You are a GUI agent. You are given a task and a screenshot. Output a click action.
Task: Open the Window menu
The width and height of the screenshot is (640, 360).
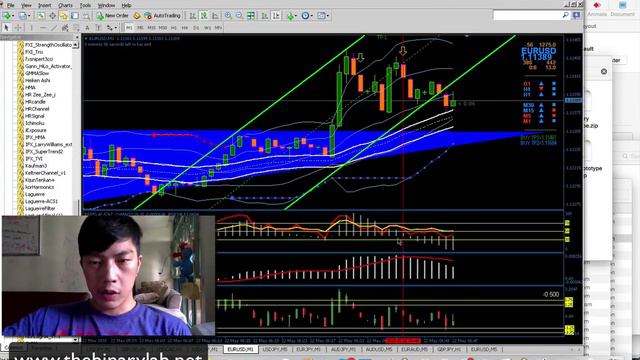[106, 5]
